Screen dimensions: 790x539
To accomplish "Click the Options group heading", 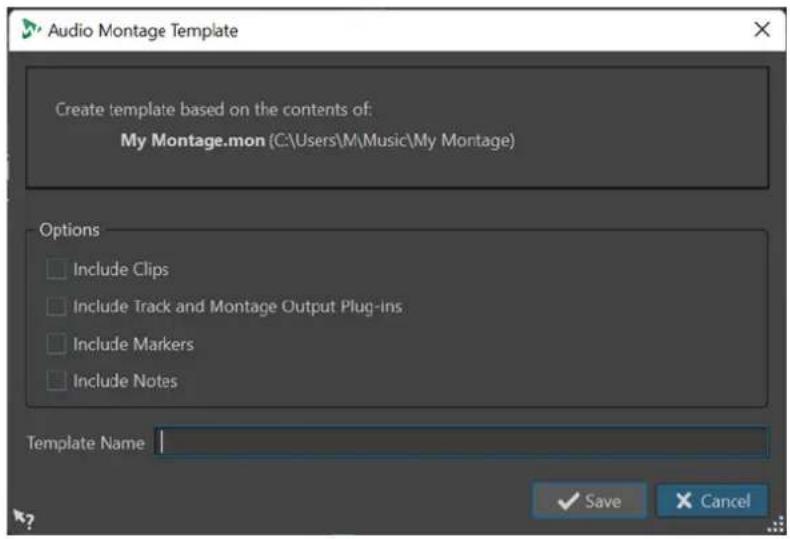I will tap(70, 230).
